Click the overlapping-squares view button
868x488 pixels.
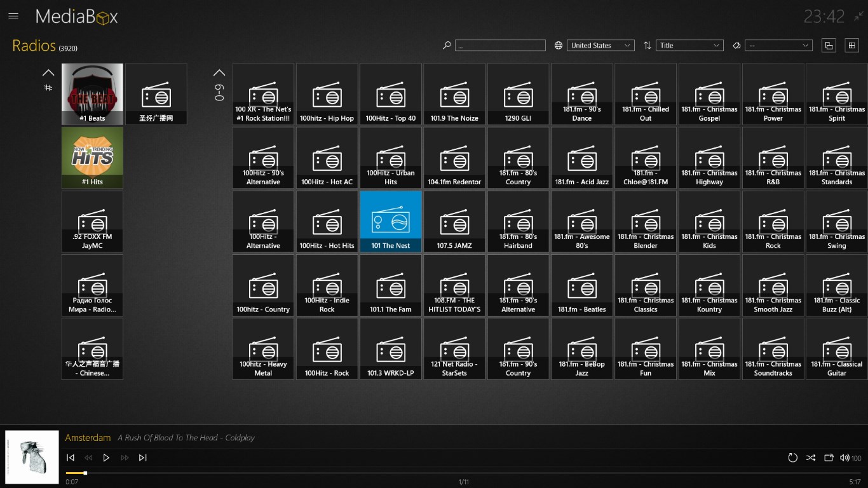point(829,45)
